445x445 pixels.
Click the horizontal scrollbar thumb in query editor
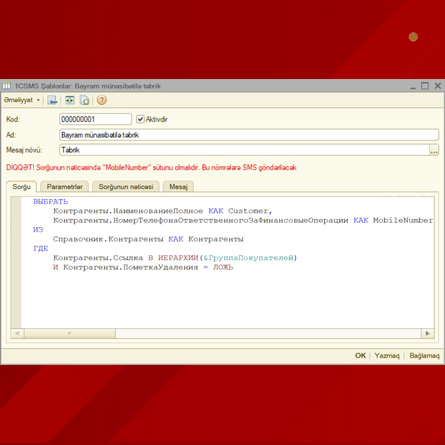pyautogui.click(x=70, y=333)
